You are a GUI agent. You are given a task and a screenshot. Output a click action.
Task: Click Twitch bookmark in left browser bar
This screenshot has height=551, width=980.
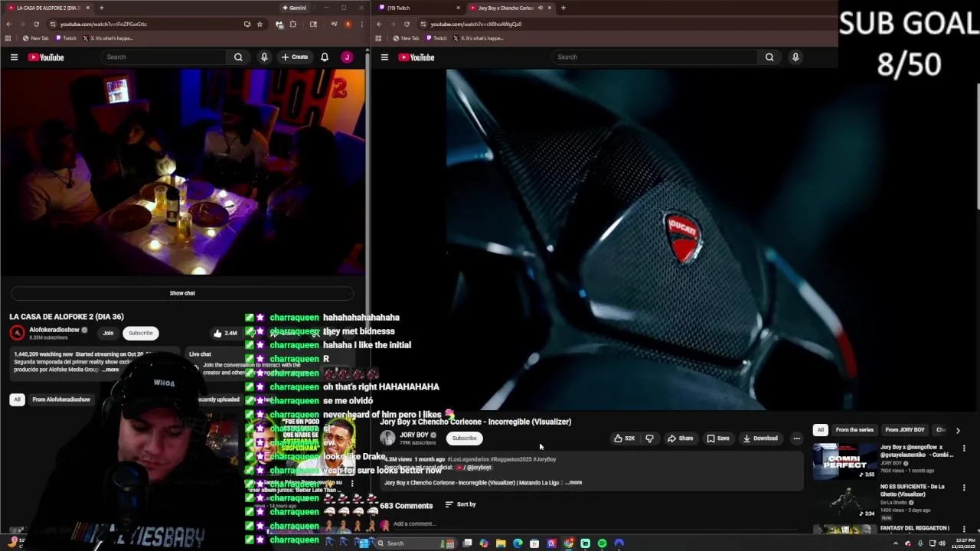(x=66, y=38)
